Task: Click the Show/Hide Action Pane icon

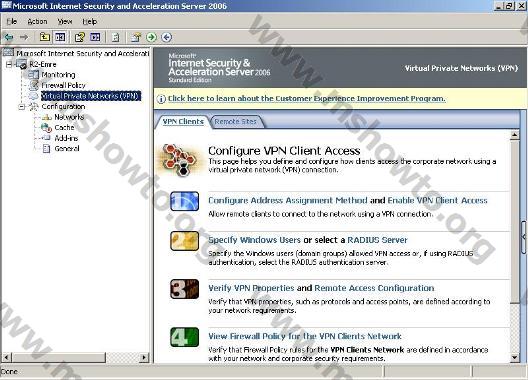Action: click(95, 37)
